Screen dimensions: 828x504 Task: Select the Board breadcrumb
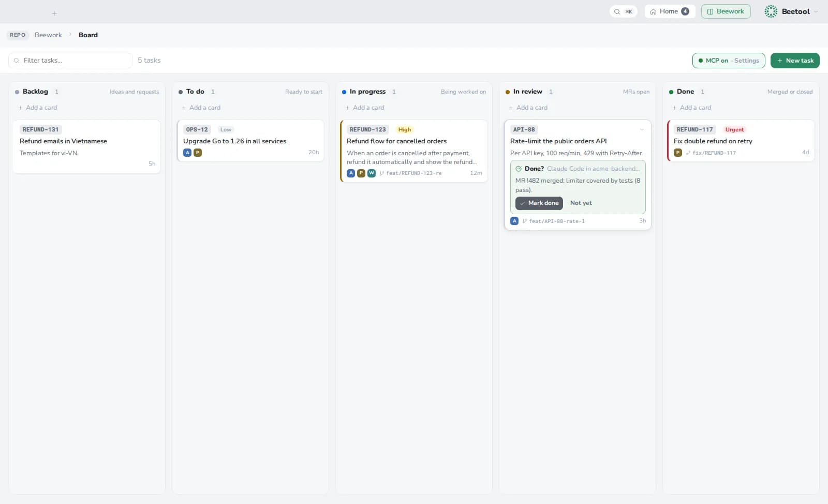[x=88, y=35]
